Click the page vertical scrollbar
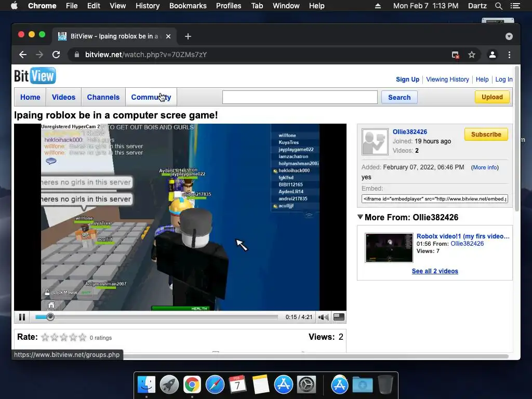532x399 pixels. tap(517, 139)
